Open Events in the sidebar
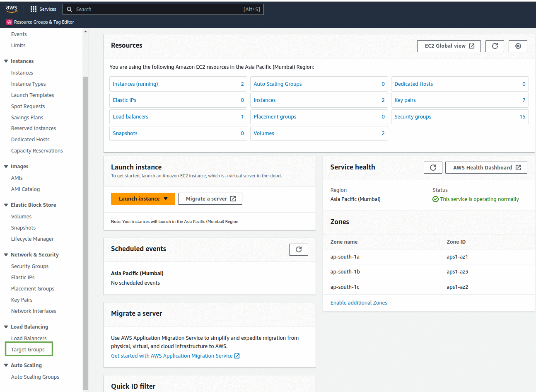The width and height of the screenshot is (536, 392). (19, 34)
